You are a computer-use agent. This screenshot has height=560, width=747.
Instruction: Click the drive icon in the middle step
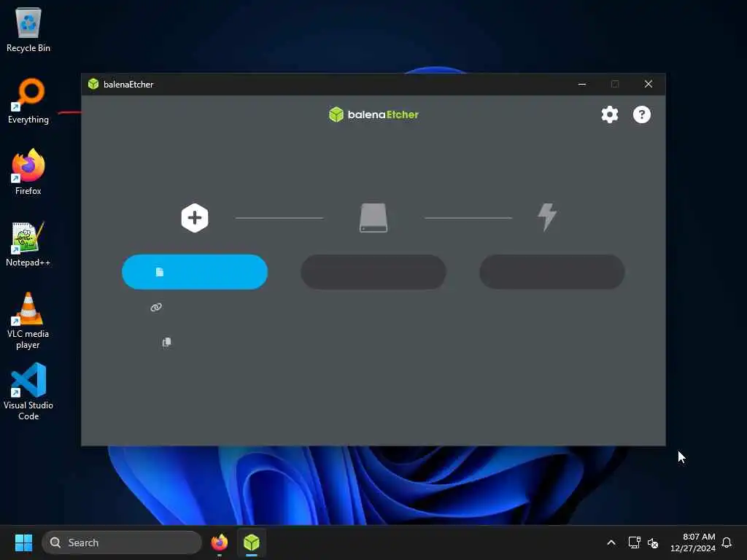[x=373, y=218]
